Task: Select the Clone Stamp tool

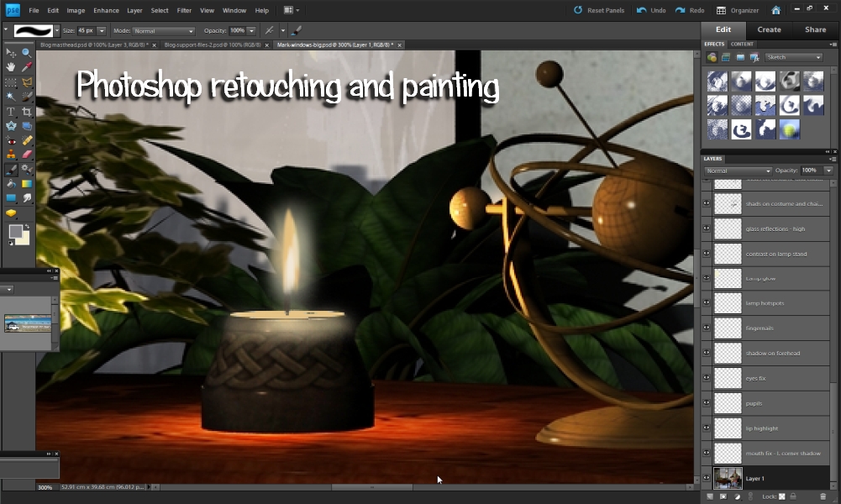Action: (x=11, y=155)
